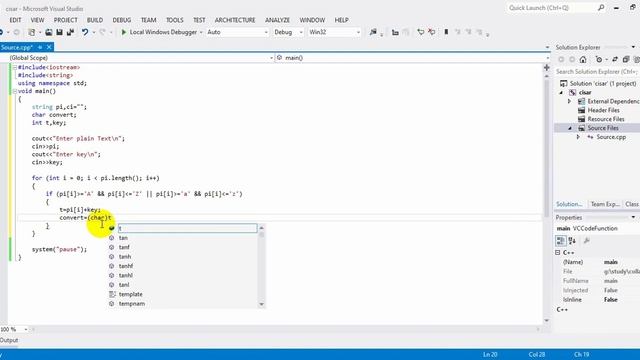Close the Source.cpp tab
The image size is (640, 360).
pos(49,47)
